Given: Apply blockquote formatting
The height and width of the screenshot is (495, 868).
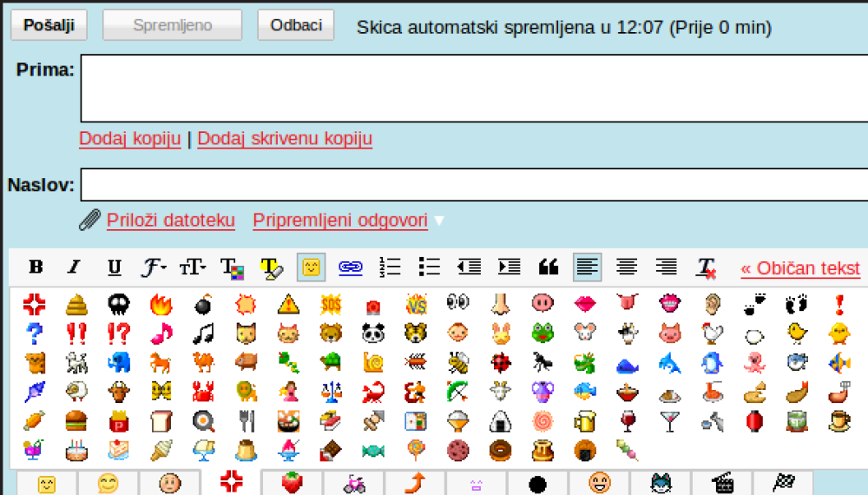Looking at the screenshot, I should [x=548, y=267].
